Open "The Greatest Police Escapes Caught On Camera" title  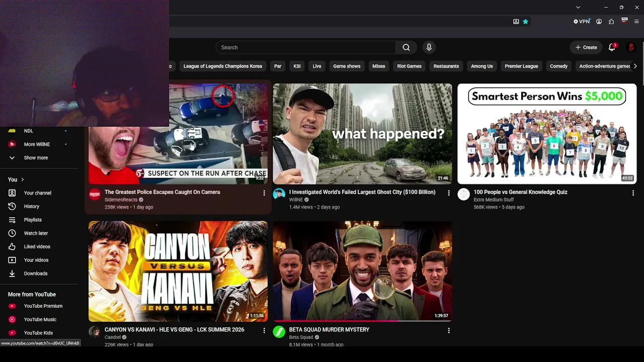click(162, 192)
